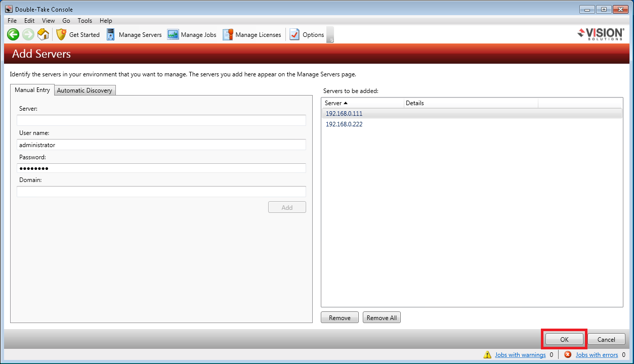
Task: Open the Options checklist icon
Action: pos(294,34)
